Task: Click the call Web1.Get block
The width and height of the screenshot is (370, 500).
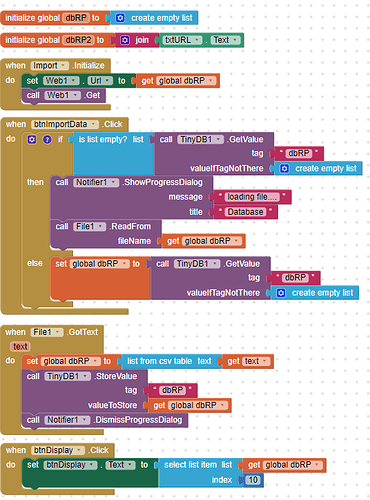Action: pos(63,96)
